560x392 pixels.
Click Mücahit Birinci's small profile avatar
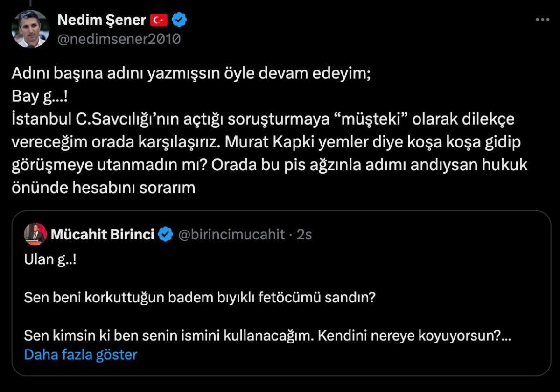click(35, 234)
